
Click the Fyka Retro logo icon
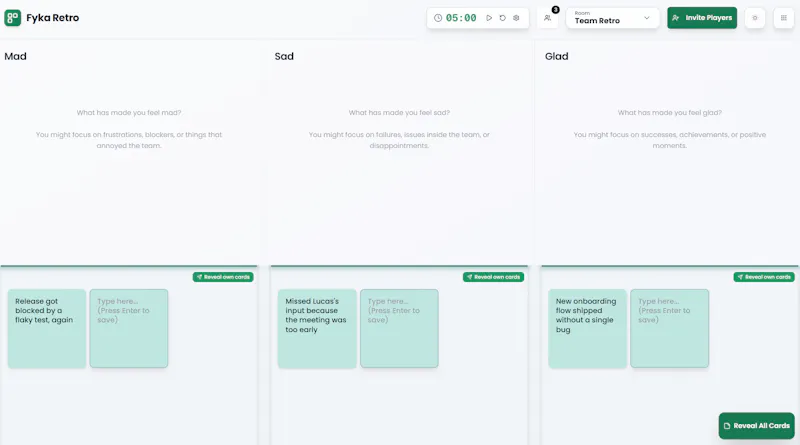13,18
